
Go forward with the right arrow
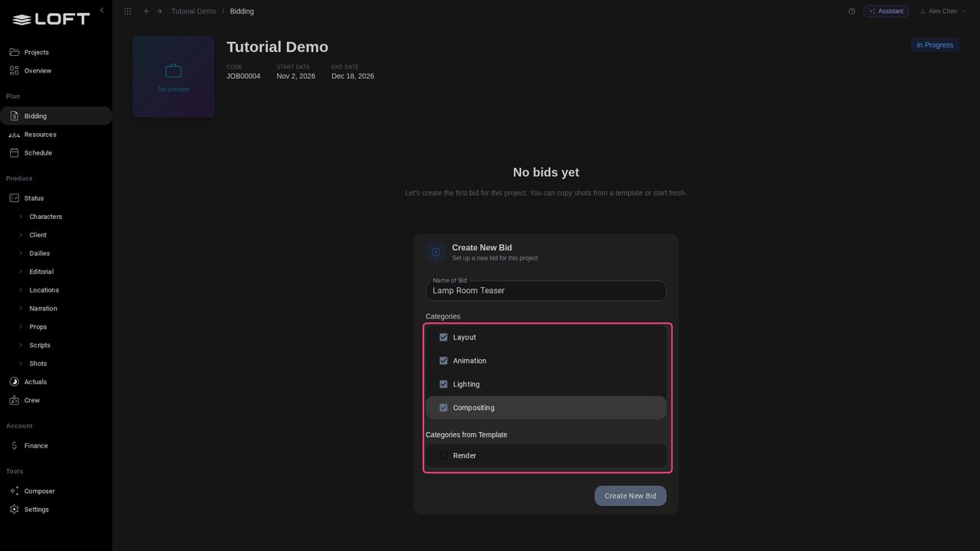pos(159,11)
